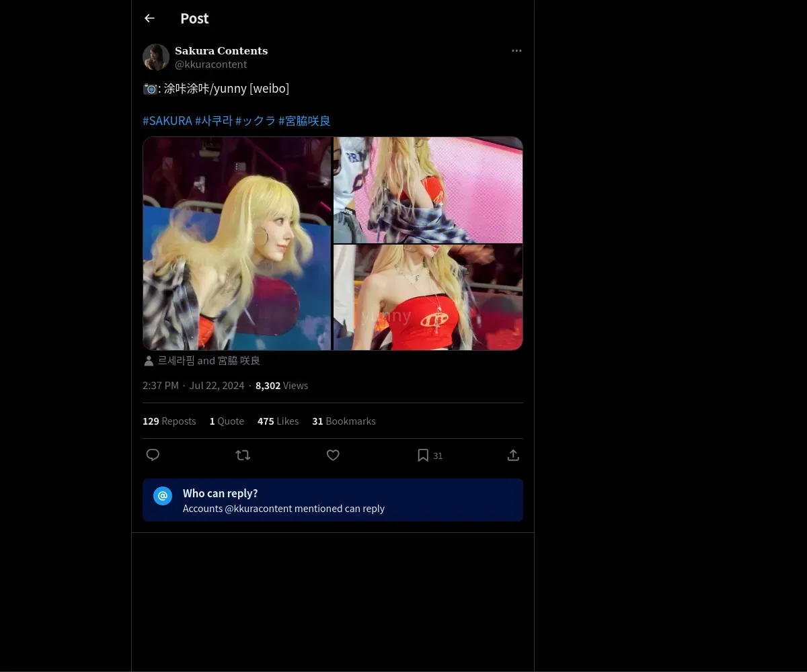The width and height of the screenshot is (807, 672).
Task: Open the top-right photo with pink background
Action: pos(428,190)
